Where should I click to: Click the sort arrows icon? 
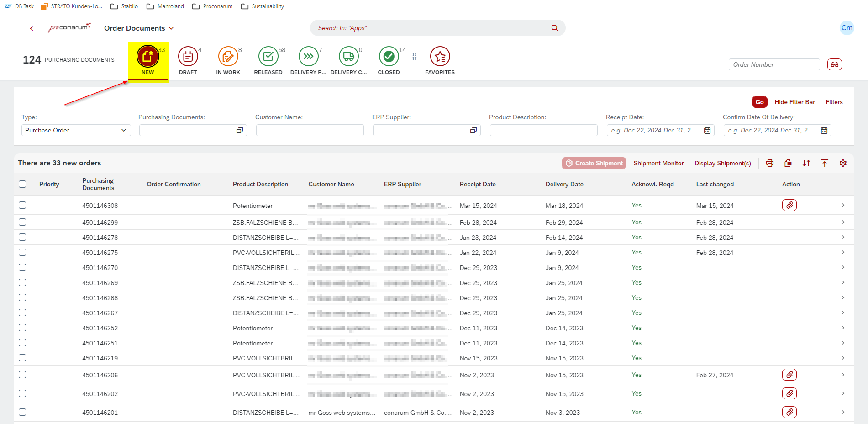[806, 163]
